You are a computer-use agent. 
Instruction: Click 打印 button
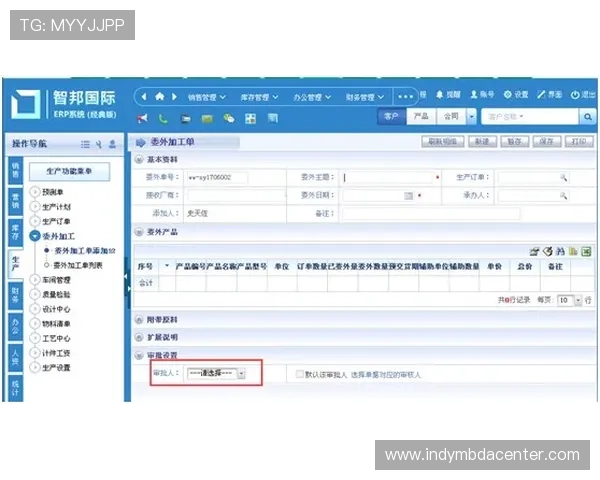[x=579, y=142]
